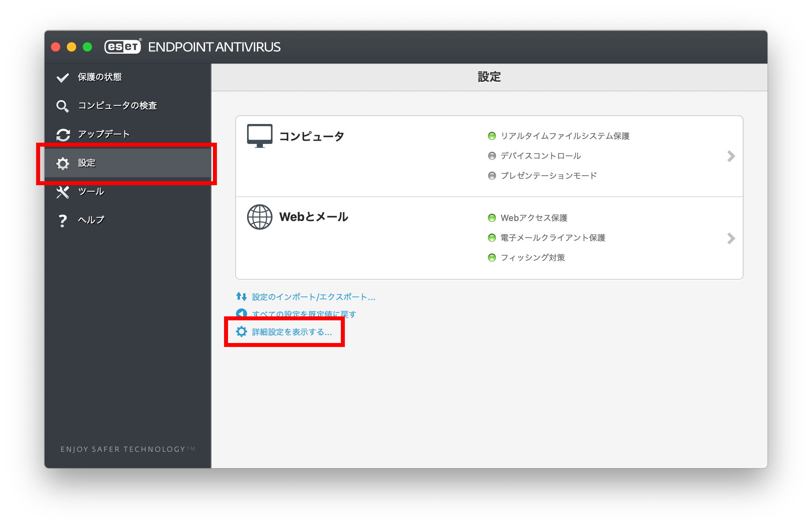Screen dimensions: 812x527
Task: Go to アップデート section
Action: 128,134
